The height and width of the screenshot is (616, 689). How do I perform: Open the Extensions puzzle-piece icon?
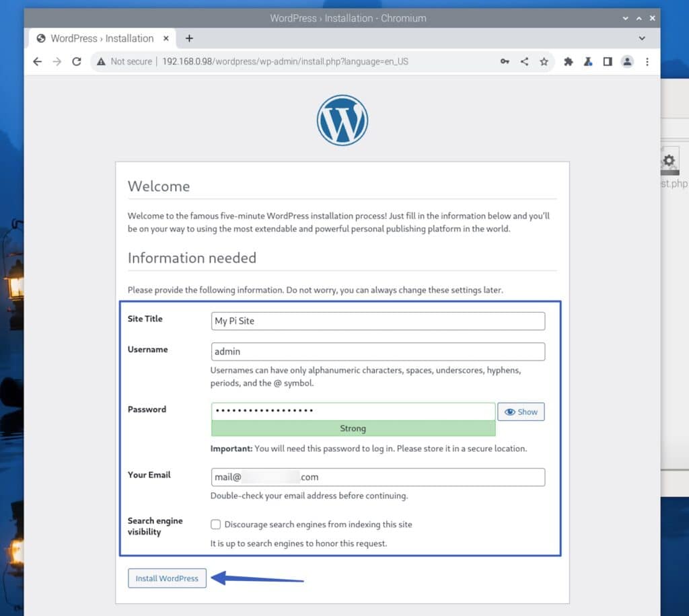click(x=568, y=61)
